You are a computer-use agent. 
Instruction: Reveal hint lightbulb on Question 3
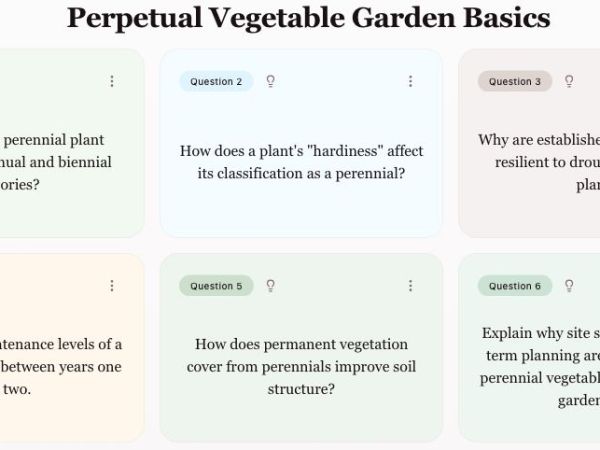(569, 82)
